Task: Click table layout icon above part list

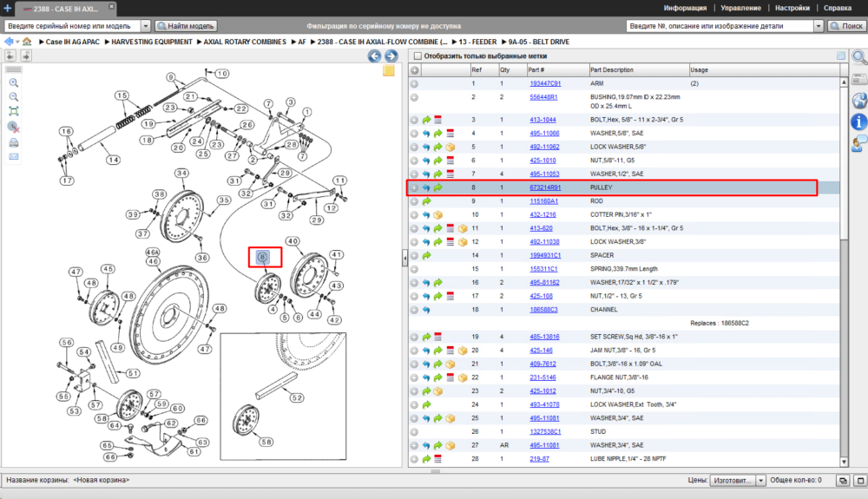Action: [x=841, y=56]
